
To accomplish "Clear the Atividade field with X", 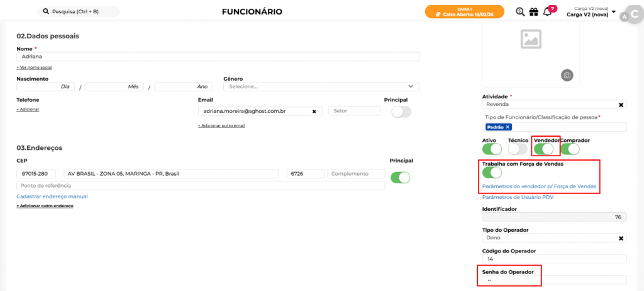I will 621,105.
